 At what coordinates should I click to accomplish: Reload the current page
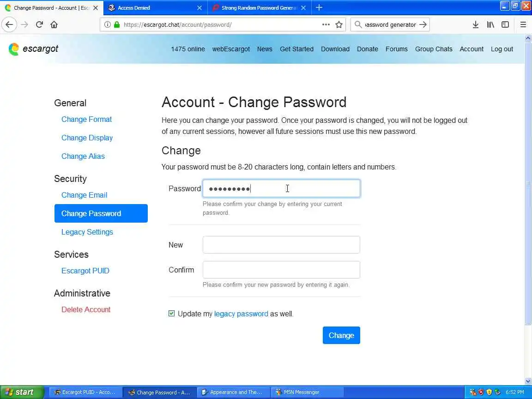coord(39,24)
